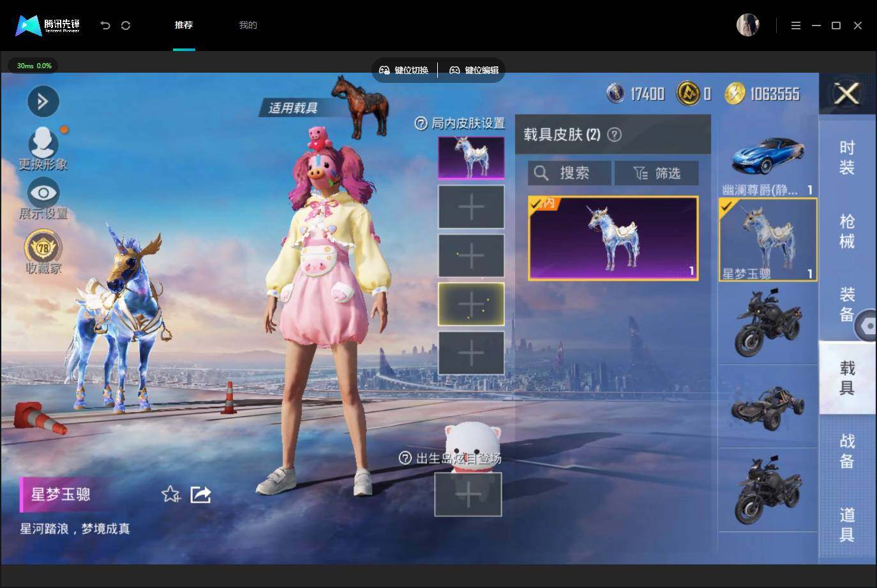Switch to the 我的 tab

pos(248,25)
